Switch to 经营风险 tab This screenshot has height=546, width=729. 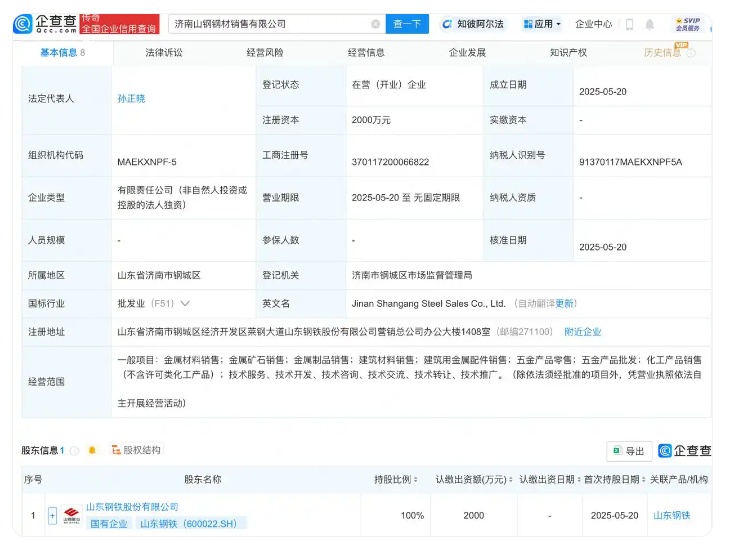265,53
